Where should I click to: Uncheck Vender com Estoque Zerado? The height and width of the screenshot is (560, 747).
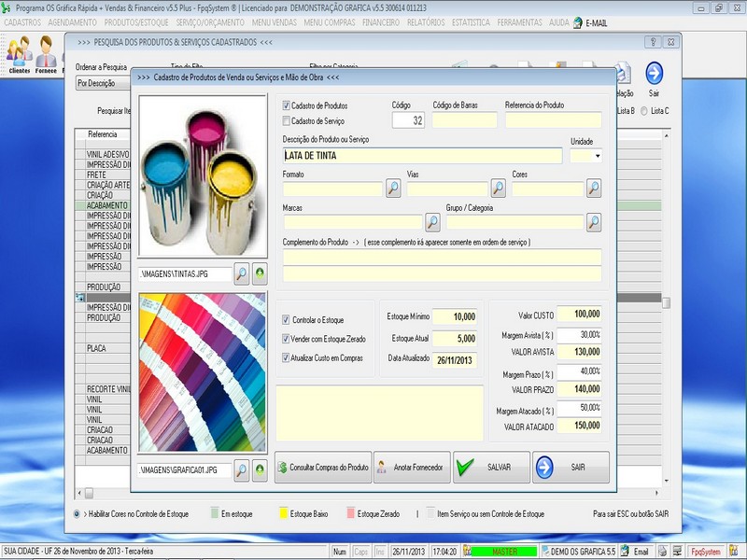pos(287,339)
